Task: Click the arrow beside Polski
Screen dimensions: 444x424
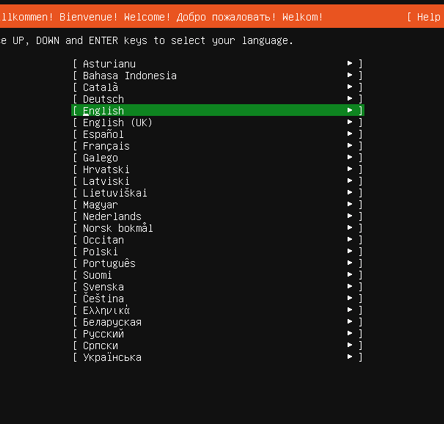Action: (350, 251)
